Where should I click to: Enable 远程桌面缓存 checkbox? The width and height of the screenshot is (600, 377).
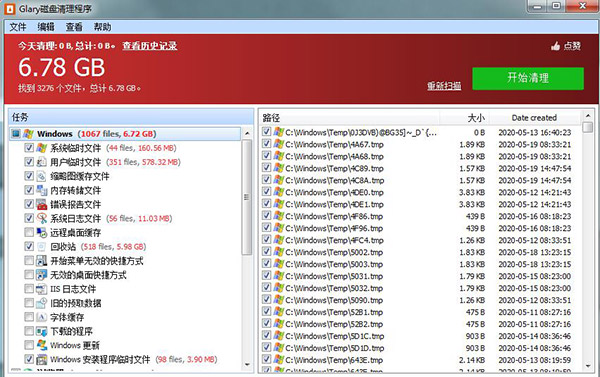click(x=29, y=232)
